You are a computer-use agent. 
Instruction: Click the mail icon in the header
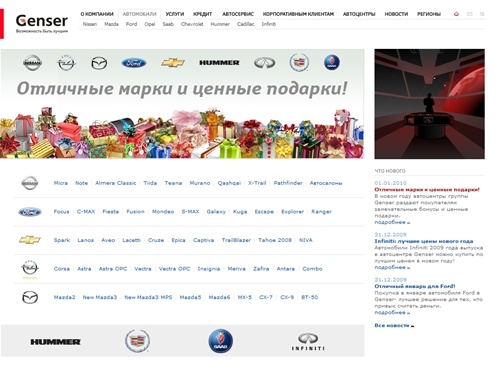point(469,14)
